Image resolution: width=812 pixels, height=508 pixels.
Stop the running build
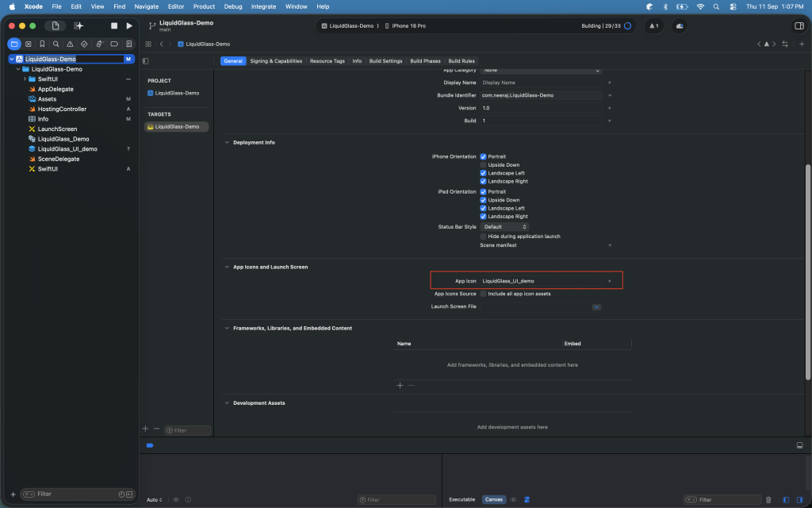point(114,26)
